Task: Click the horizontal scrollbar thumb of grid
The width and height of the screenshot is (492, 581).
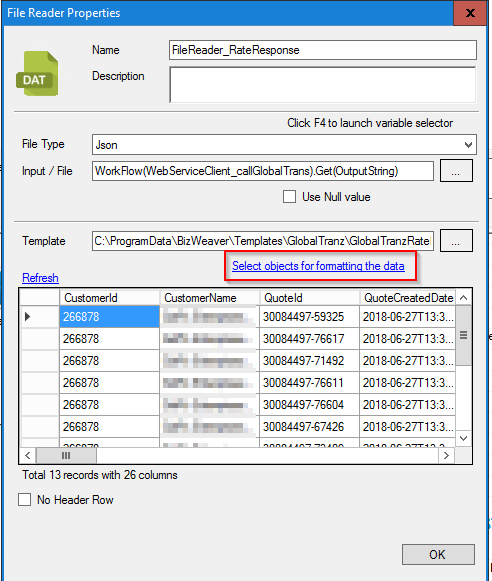Action: click(66, 455)
